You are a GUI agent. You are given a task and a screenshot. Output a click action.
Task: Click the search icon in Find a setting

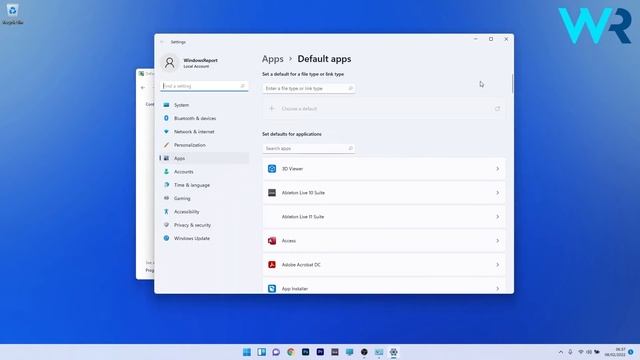[x=242, y=86]
